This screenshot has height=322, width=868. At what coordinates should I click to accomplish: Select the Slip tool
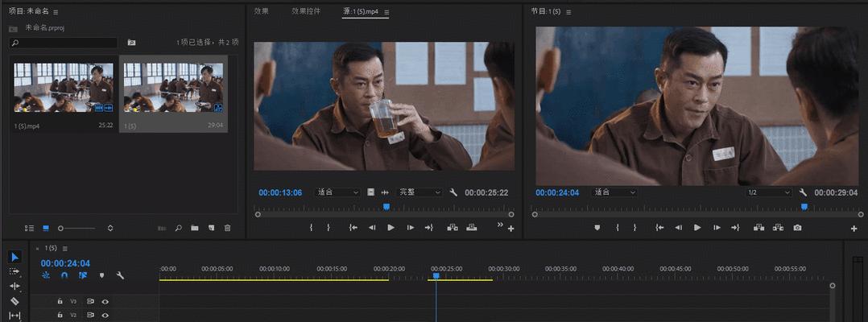click(x=15, y=316)
